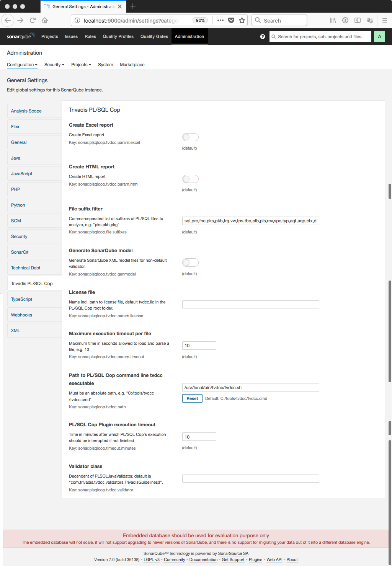The height and width of the screenshot is (566, 392).
Task: Click the Validator class input field
Action: [251, 478]
